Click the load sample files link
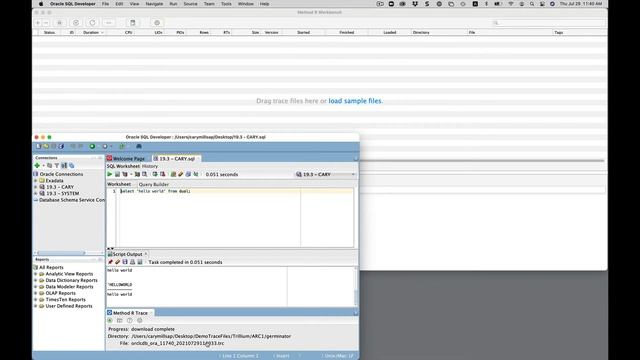 click(x=355, y=101)
